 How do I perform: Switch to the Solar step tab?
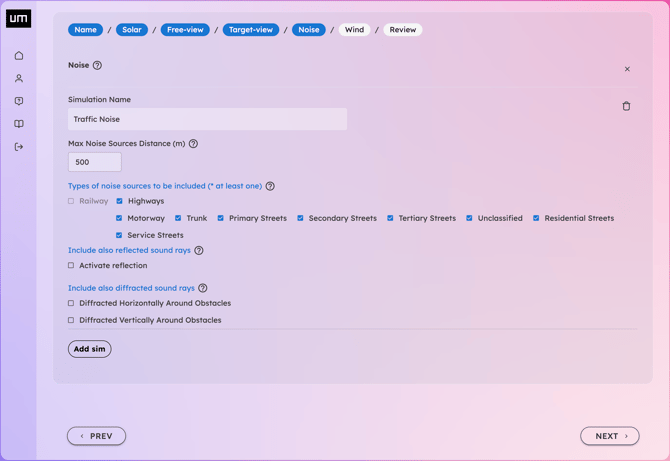tap(132, 30)
